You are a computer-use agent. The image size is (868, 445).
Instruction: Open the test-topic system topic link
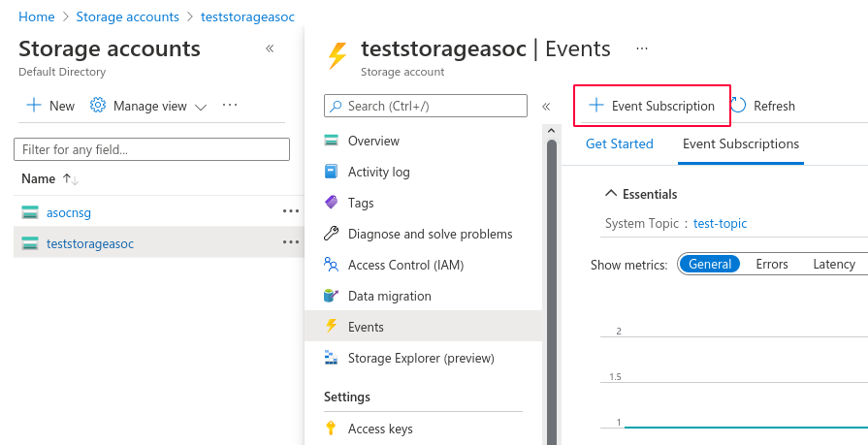[x=720, y=223]
